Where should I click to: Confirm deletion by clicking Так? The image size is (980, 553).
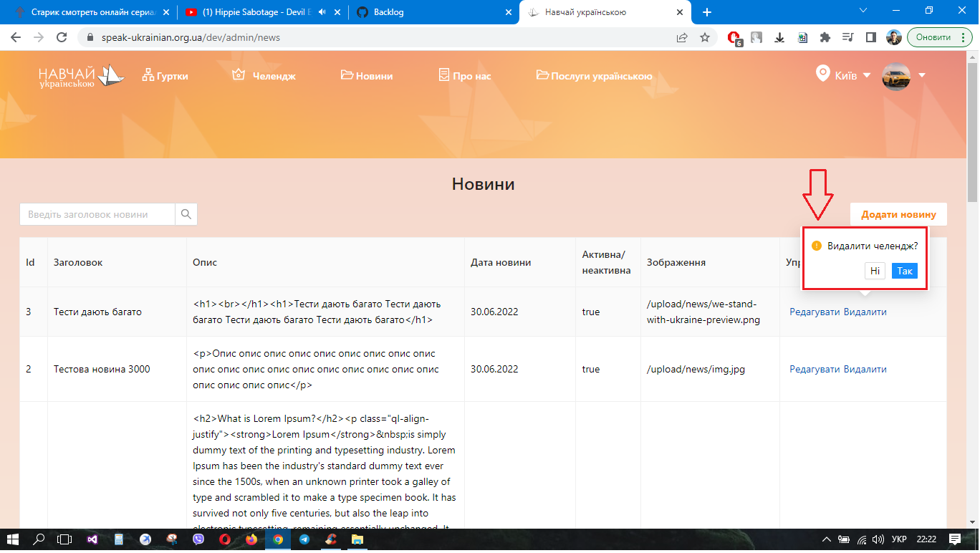click(x=905, y=271)
